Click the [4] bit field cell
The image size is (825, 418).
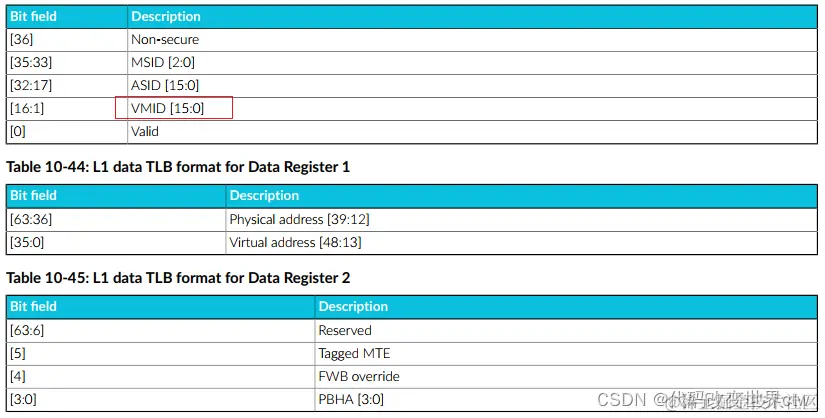(x=160, y=376)
